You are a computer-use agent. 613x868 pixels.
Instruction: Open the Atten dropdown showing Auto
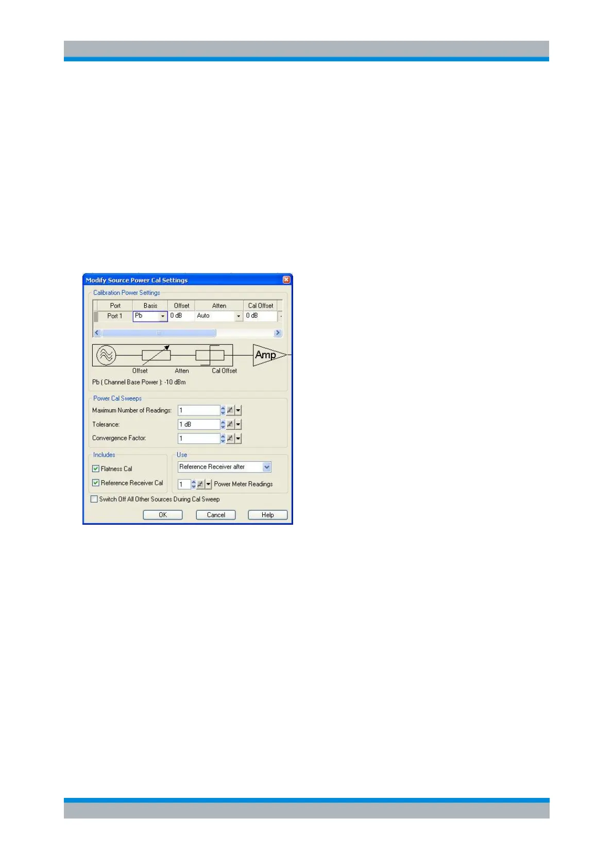(239, 316)
